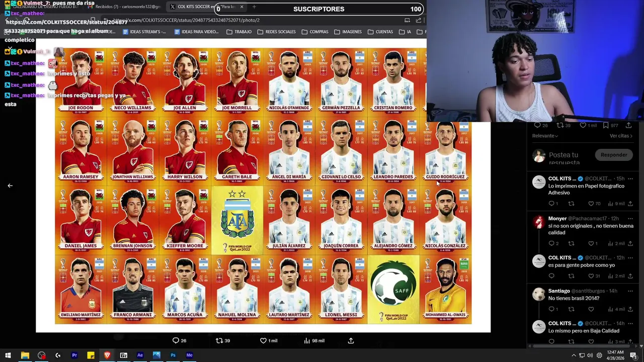Click the SAFF crest sticker
The image size is (644, 362).
click(393, 289)
